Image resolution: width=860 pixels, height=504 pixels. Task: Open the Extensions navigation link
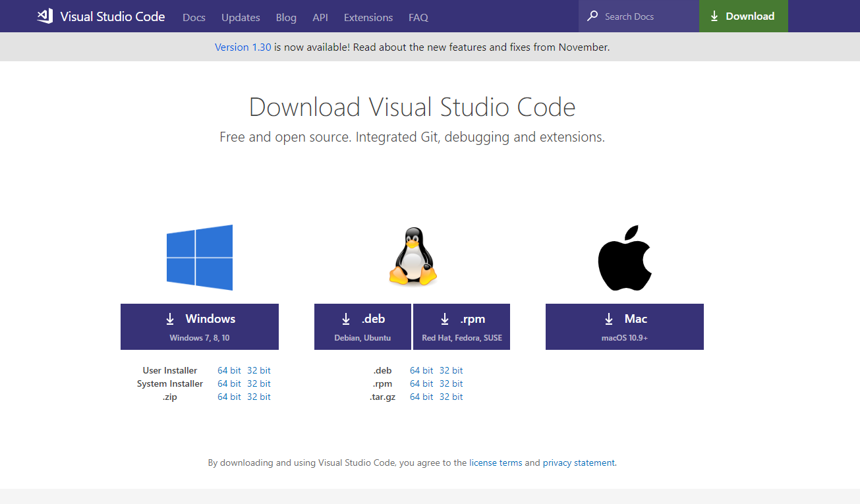point(368,17)
